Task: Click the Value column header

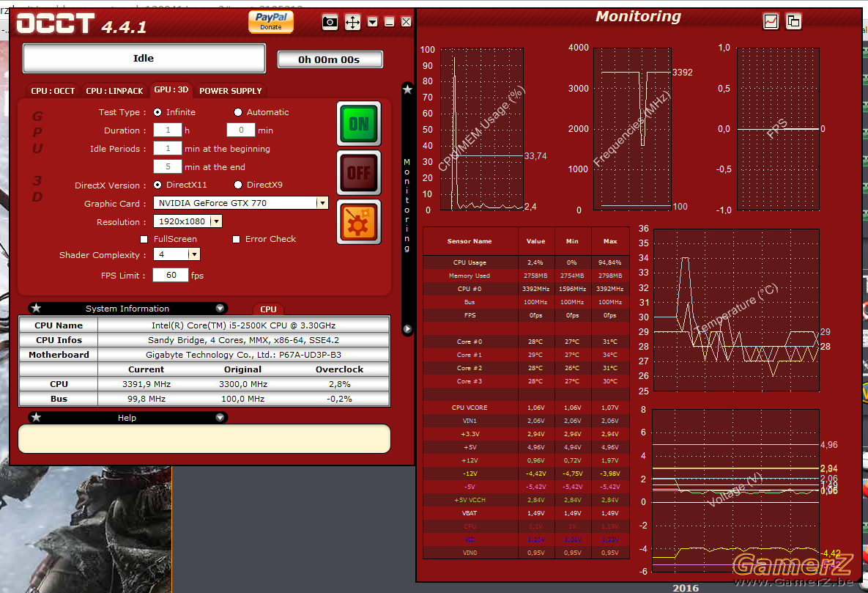Action: coord(536,242)
